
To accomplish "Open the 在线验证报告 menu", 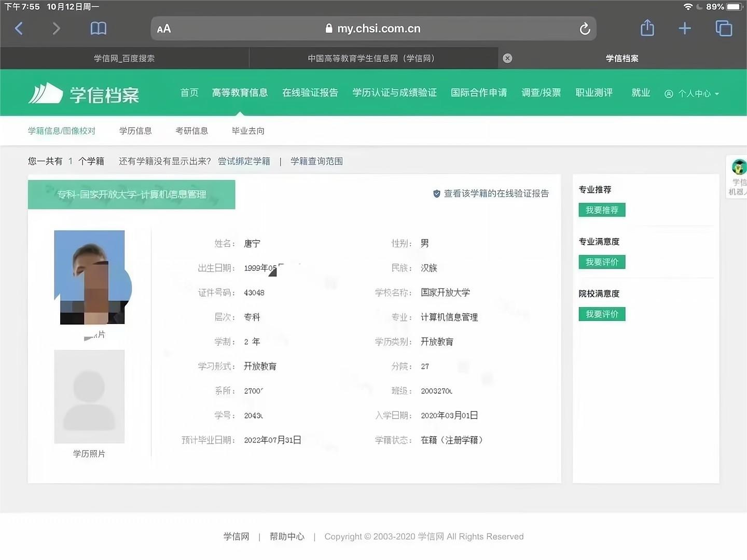I will (310, 93).
